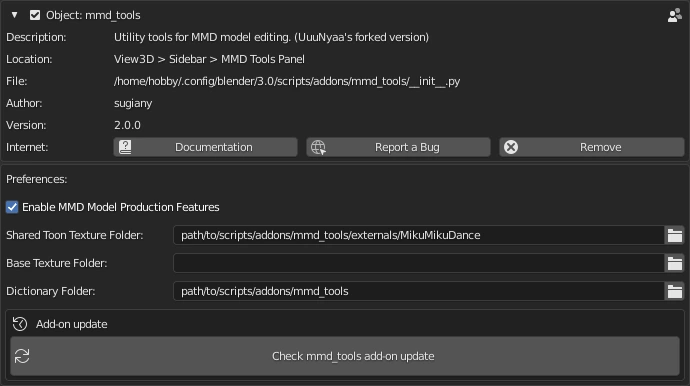
Task: Click the Object: mmd_tools header label
Action: coord(93,15)
